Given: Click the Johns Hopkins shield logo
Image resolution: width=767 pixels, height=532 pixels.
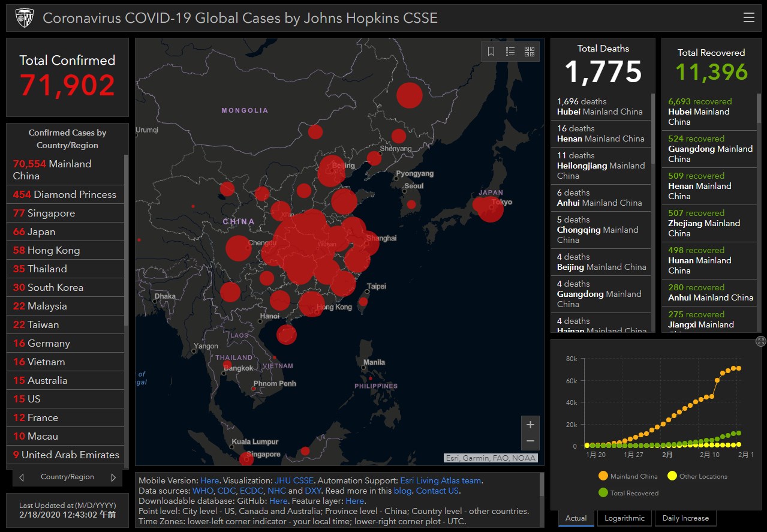Looking at the screenshot, I should coord(25,18).
